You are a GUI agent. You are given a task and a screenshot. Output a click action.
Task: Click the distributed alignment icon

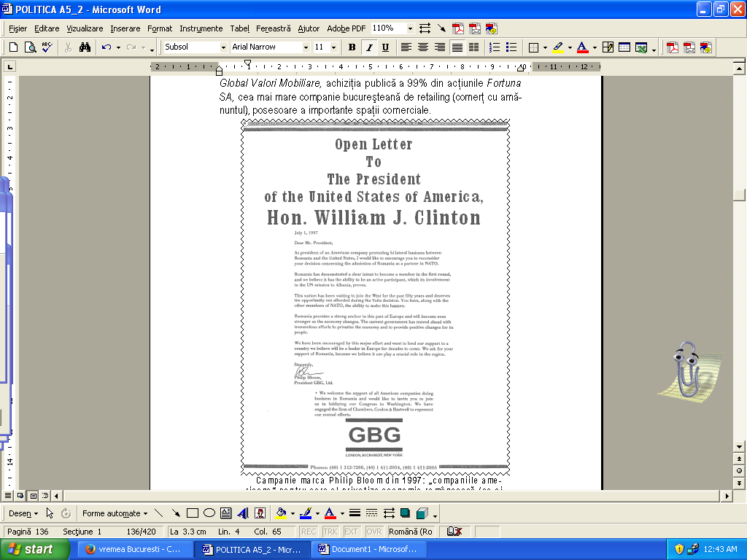(x=473, y=47)
